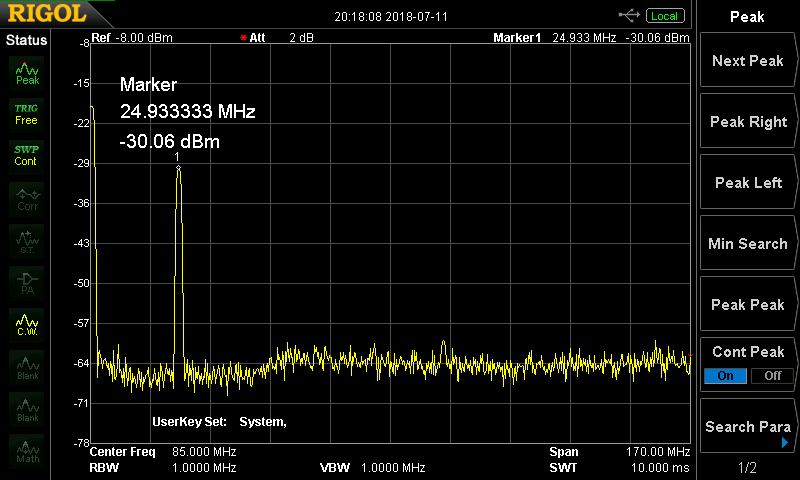The image size is (800, 480).
Task: Click the USB connection icon
Action: tap(629, 16)
